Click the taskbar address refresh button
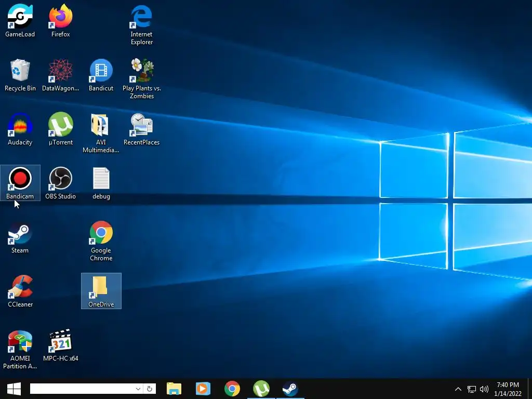Image resolution: width=532 pixels, height=399 pixels. coord(150,389)
